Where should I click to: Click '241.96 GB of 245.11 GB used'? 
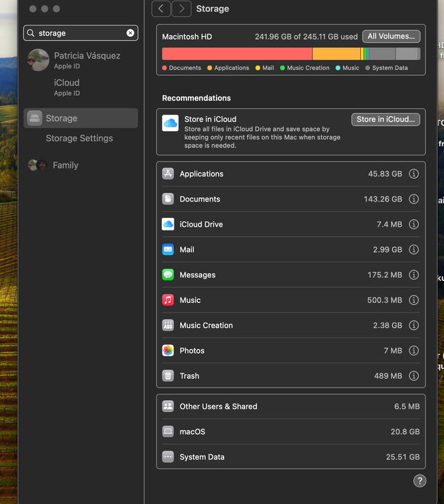coord(306,37)
